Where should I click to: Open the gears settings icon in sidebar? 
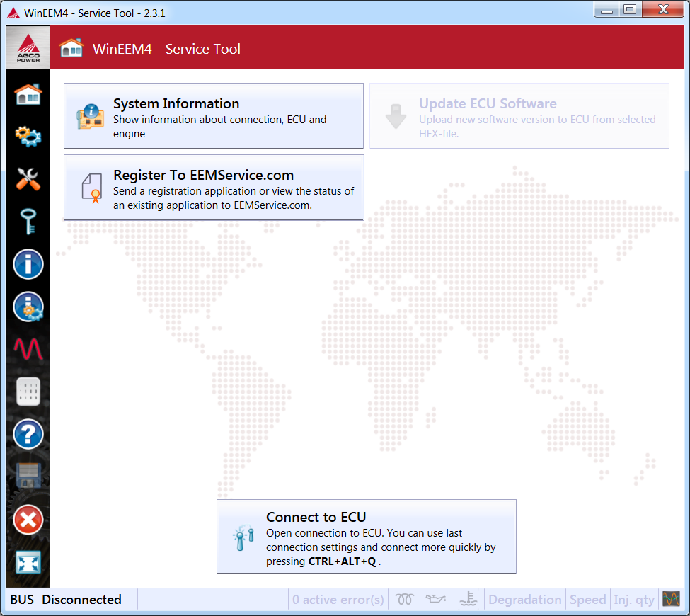pyautogui.click(x=28, y=136)
